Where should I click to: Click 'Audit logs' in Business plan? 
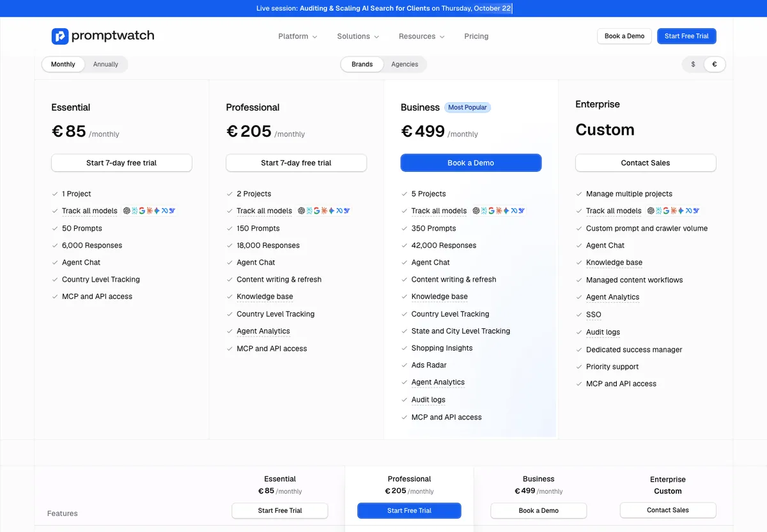tap(428, 400)
